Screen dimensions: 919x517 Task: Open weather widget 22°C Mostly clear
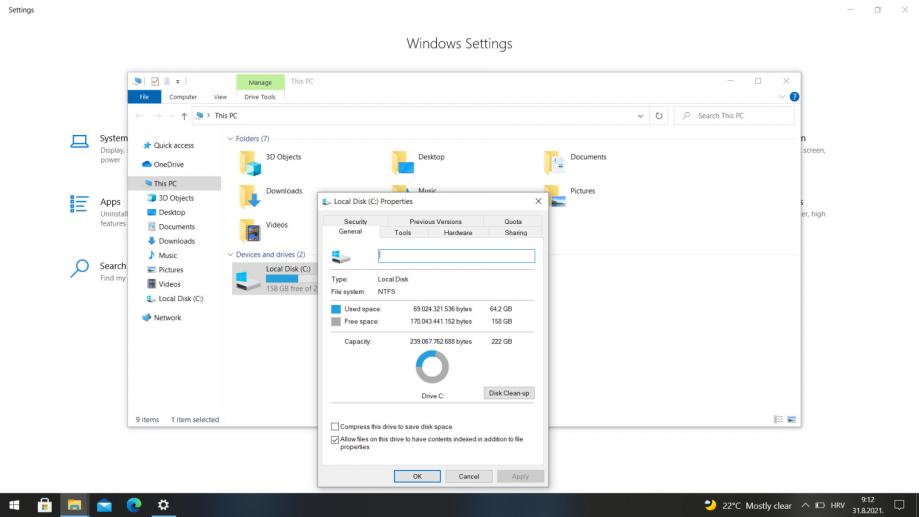coord(748,505)
